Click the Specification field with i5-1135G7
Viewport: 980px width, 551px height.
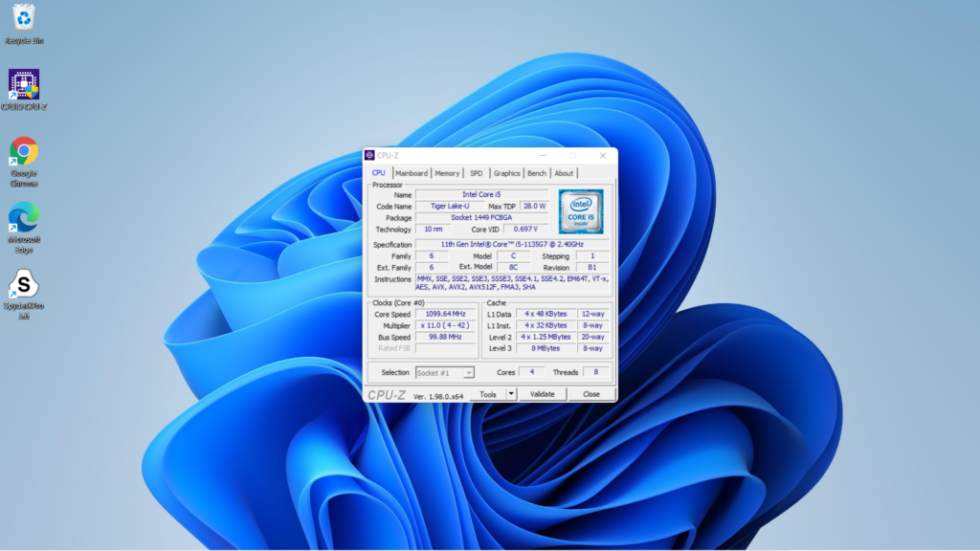coord(512,244)
